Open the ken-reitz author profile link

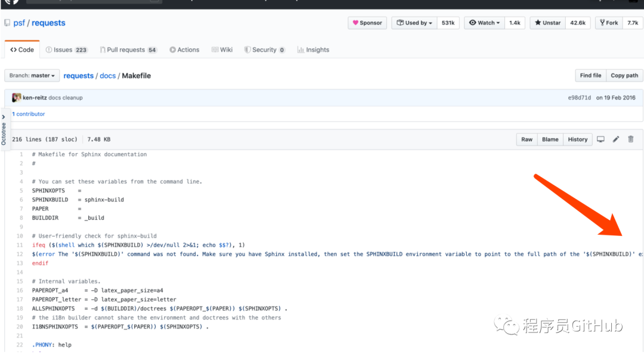coord(35,98)
